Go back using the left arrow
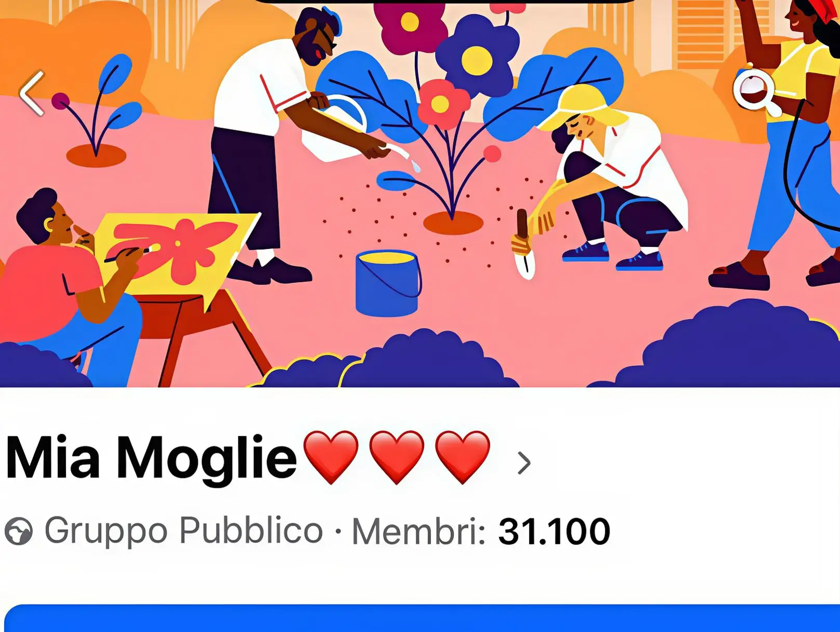 (32, 93)
